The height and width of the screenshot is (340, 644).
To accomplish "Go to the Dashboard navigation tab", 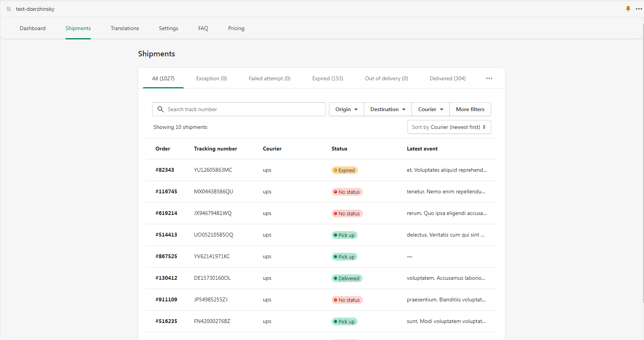I will (33, 28).
